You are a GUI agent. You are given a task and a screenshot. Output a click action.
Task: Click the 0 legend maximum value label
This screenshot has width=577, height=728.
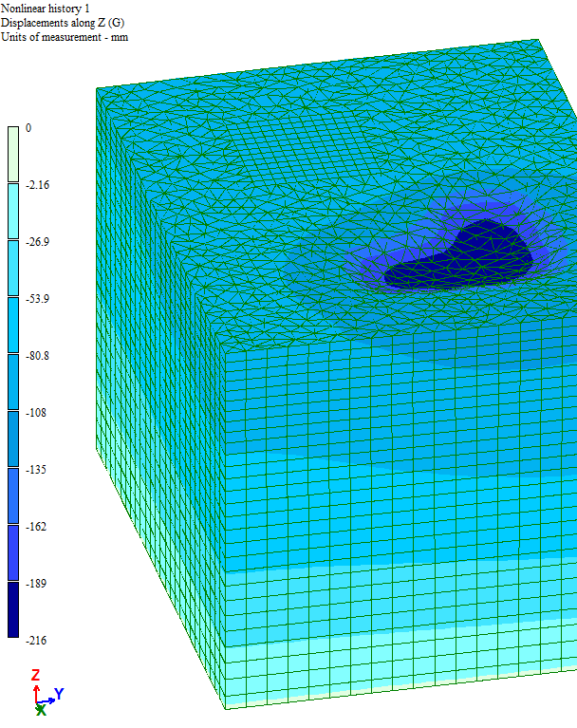click(28, 128)
